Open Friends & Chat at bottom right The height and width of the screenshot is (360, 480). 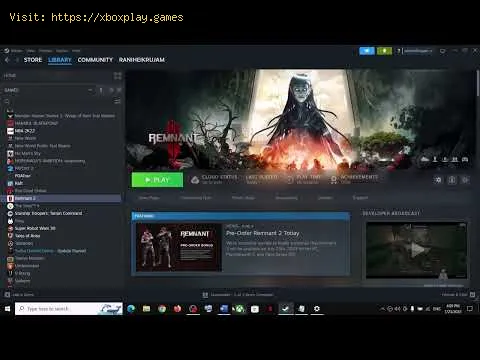(458, 295)
